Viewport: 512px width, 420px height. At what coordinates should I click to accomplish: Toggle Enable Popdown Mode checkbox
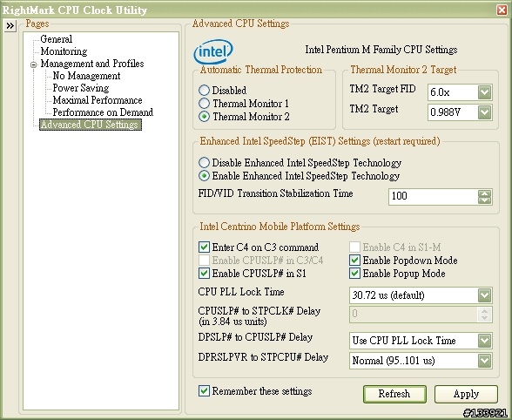tap(355, 261)
